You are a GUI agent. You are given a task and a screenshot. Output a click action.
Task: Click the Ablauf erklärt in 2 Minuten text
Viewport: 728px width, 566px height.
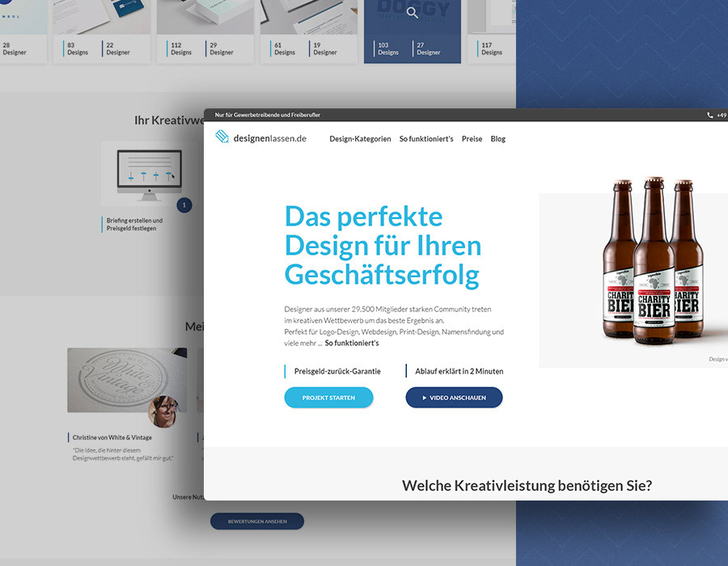point(459,371)
